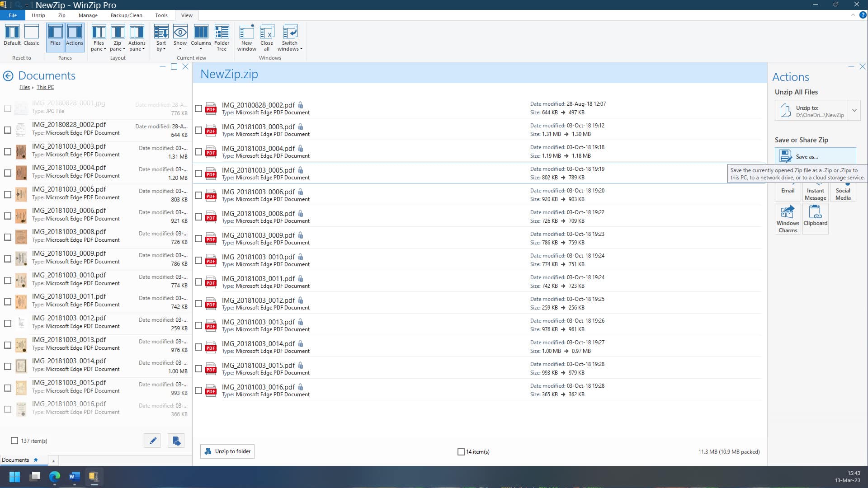Expand the Actions pane layout dropdown
This screenshot has width=868, height=488.
[x=137, y=38]
